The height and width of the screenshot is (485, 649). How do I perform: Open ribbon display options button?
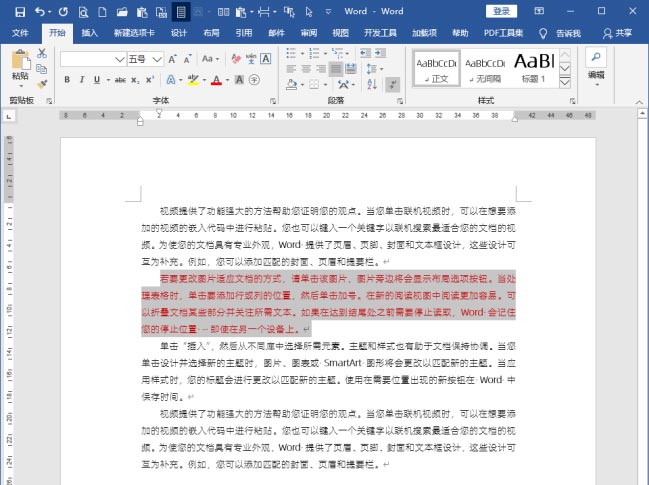pyautogui.click(x=539, y=11)
